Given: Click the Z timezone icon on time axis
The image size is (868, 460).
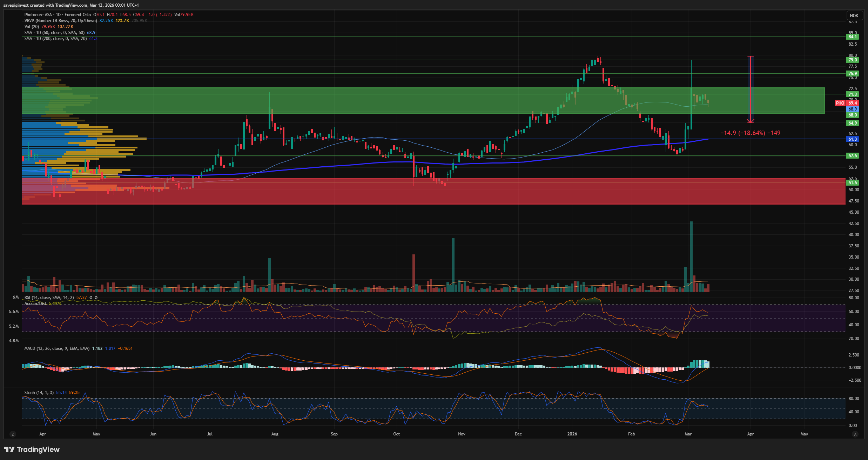Looking at the screenshot, I should point(13,434).
